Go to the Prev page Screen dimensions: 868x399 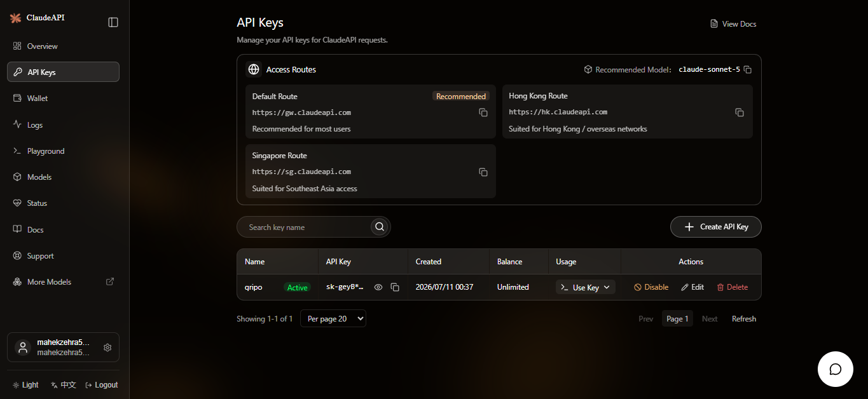646,319
